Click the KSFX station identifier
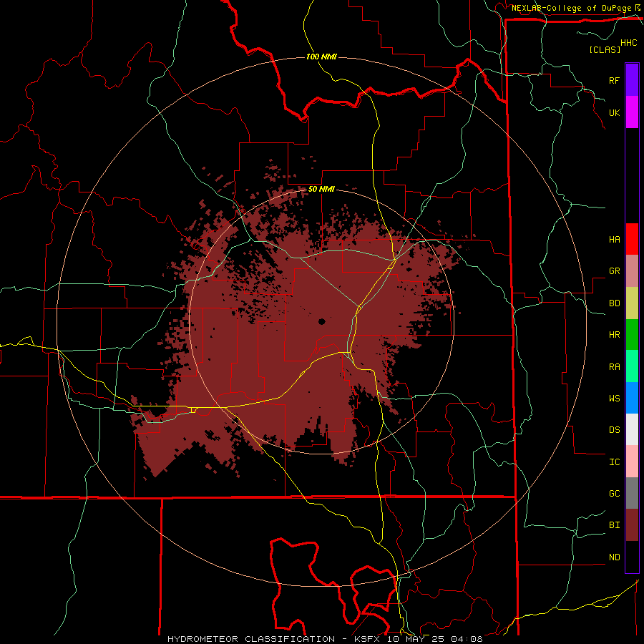The image size is (644, 644). pyautogui.click(x=369, y=639)
